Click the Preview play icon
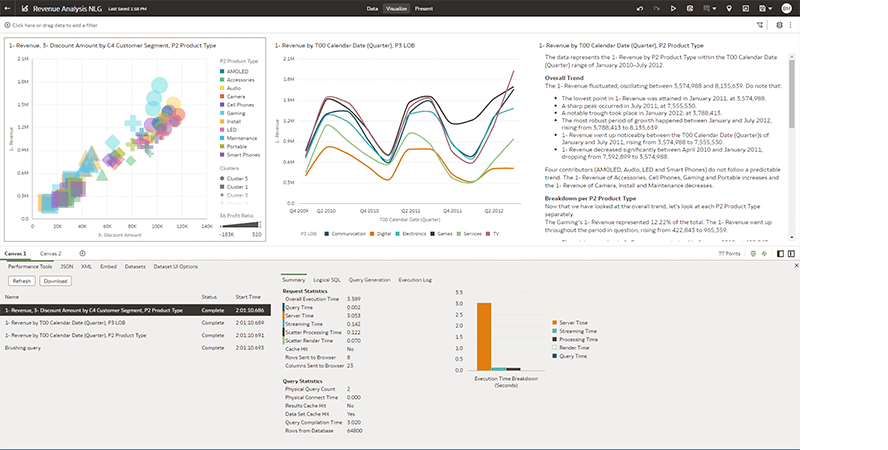Image resolution: width=888 pixels, height=450 pixels. coord(674,8)
